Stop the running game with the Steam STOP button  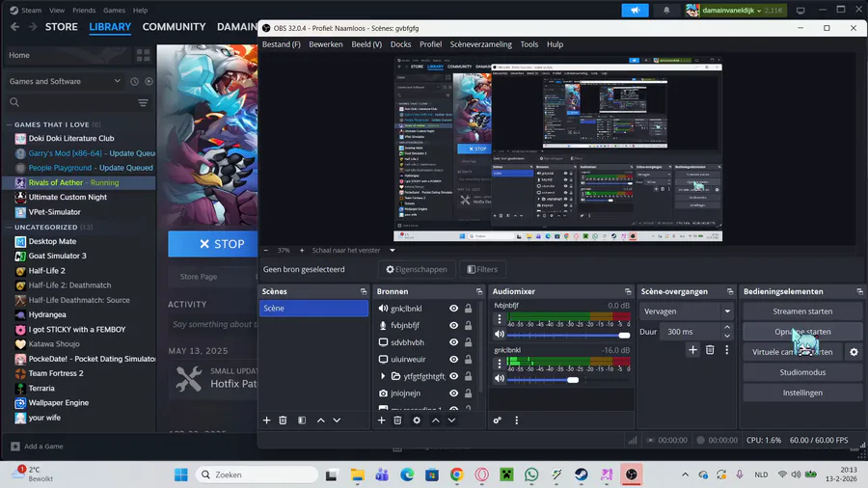point(213,244)
